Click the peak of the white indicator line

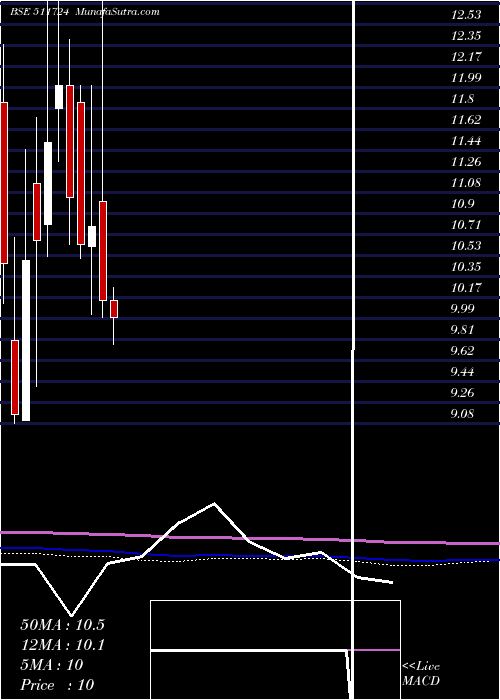214,504
